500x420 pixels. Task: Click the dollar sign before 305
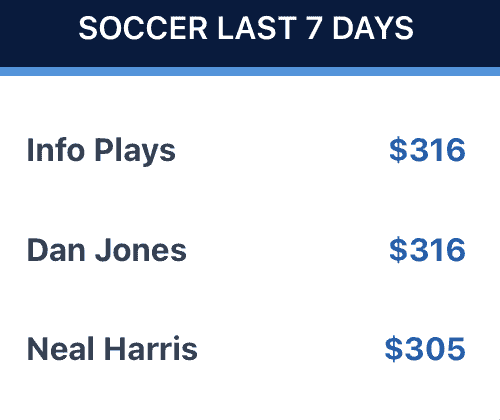(x=393, y=349)
